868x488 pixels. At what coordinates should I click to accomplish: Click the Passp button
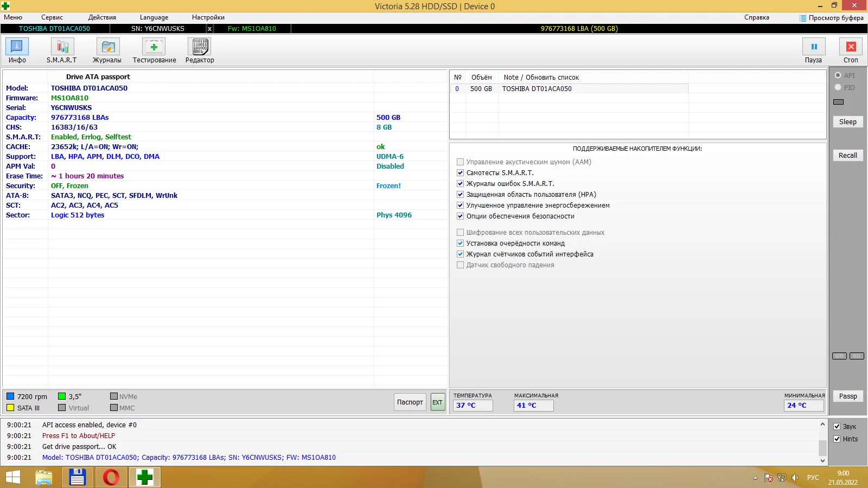point(848,396)
